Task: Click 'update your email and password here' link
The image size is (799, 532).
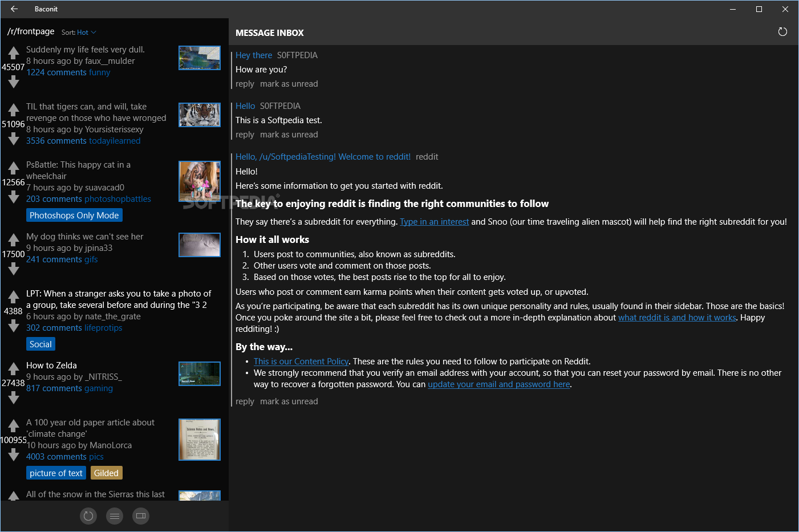Action: (499, 384)
